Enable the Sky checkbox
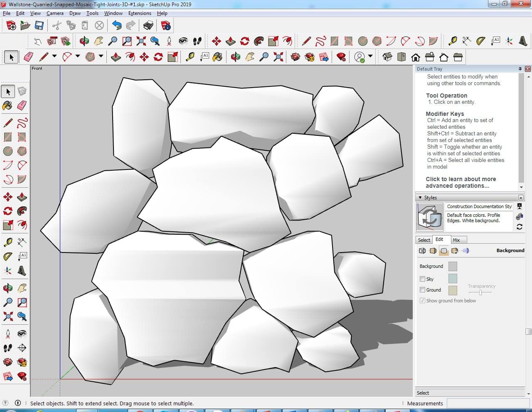532x412 pixels. point(423,279)
